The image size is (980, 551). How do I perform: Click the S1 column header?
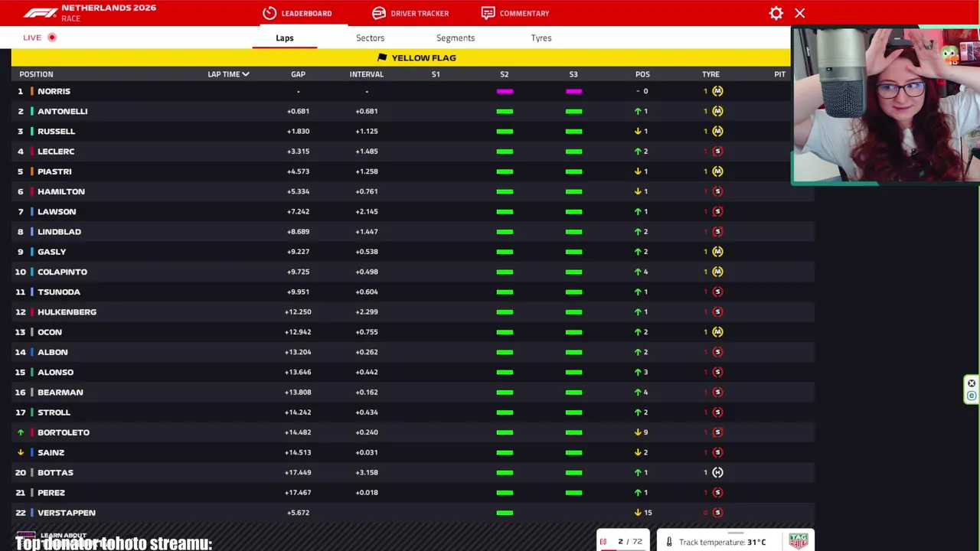pyautogui.click(x=436, y=74)
